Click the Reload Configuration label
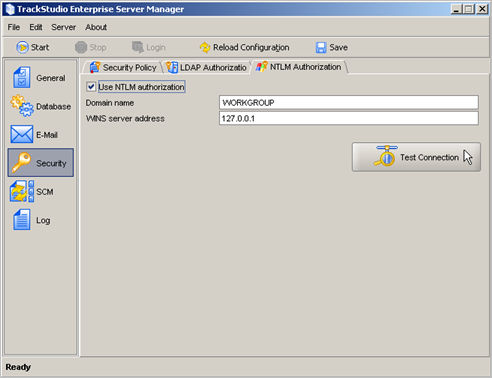Image resolution: width=492 pixels, height=378 pixels. click(251, 47)
